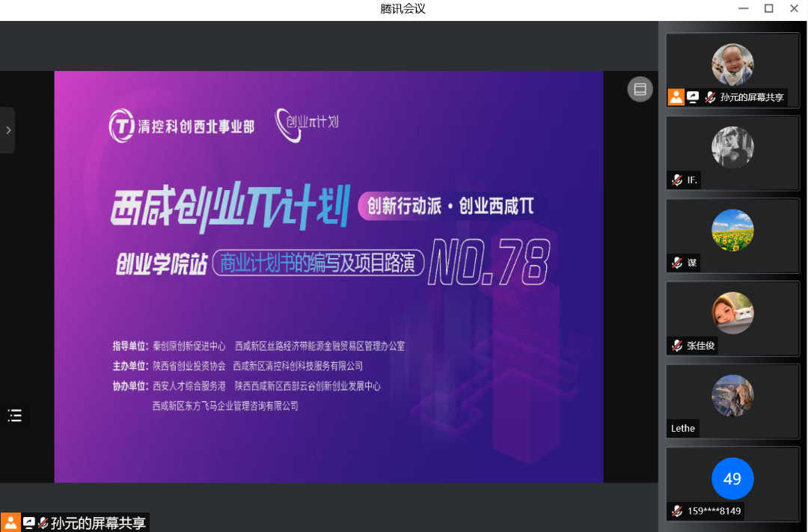Toggle the presenter badge on the bottom-left label
Image resolution: width=808 pixels, height=532 pixels.
(9, 522)
